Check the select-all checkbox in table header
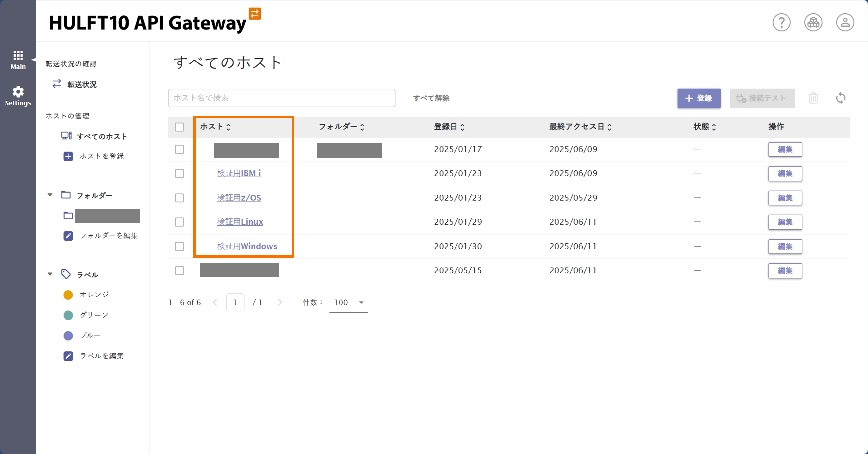The height and width of the screenshot is (454, 868). pos(179,127)
